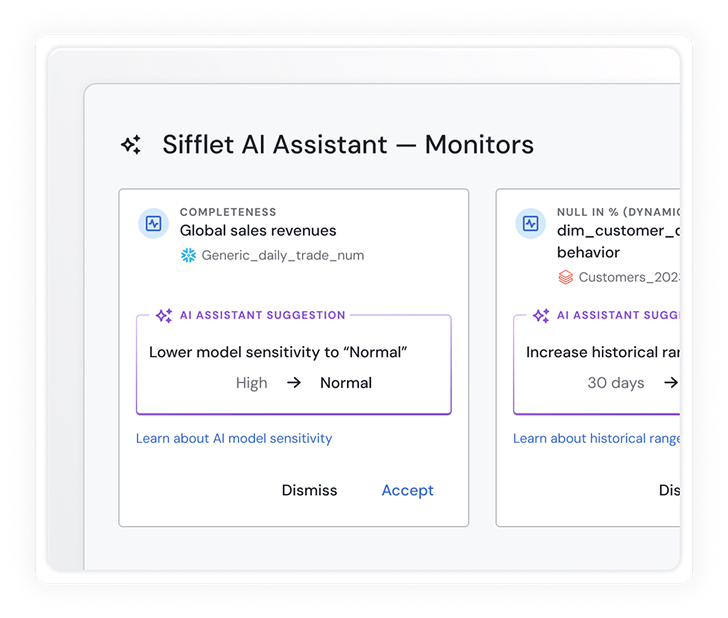Screen dimensions: 728x618
Task: Click the sparkle icon beside Sifflet AI Assistant title
Action: tap(131, 145)
